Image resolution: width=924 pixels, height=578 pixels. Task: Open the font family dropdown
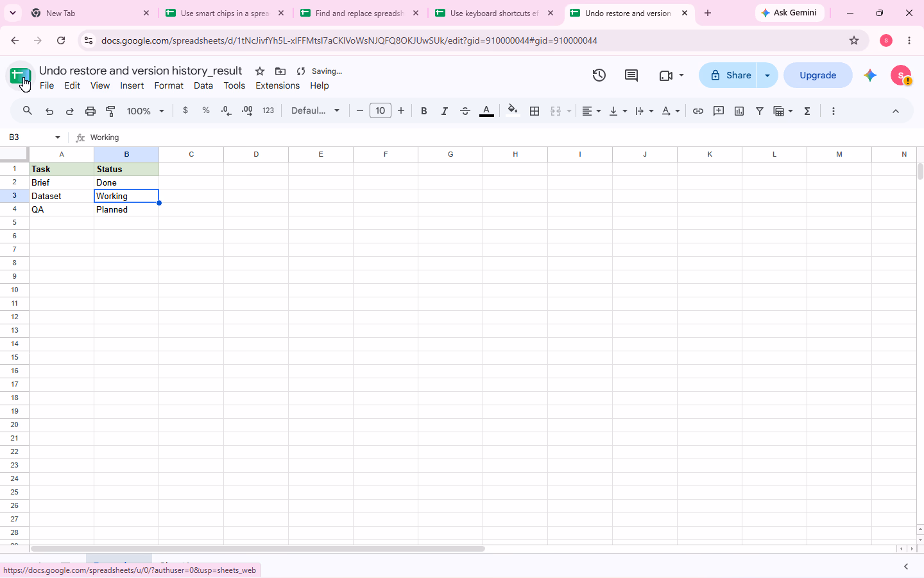tap(315, 110)
